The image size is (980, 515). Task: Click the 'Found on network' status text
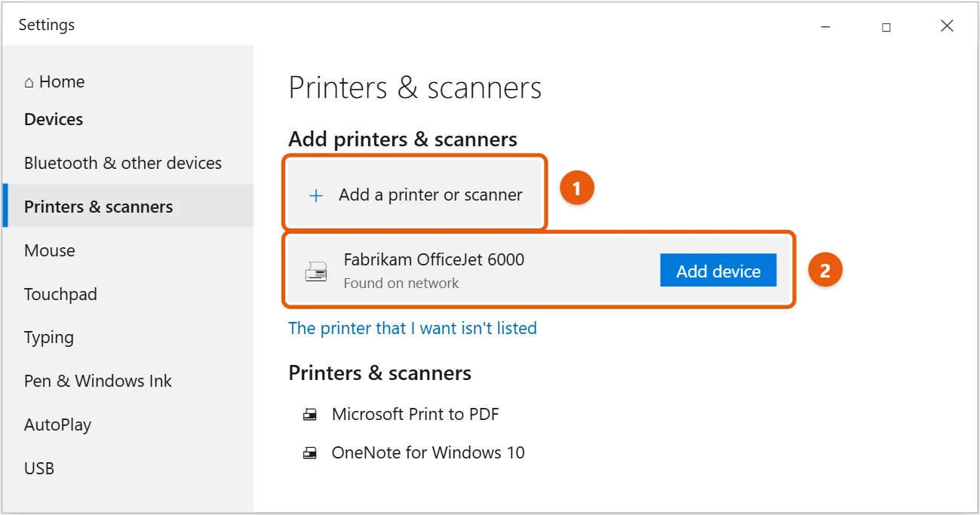point(401,284)
